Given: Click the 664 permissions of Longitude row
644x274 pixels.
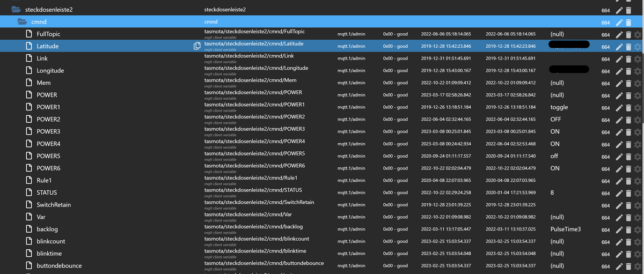Looking at the screenshot, I should 605,71.
